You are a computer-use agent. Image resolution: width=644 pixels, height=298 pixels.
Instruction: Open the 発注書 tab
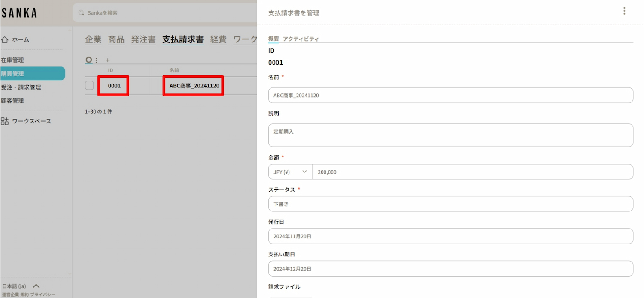pyautogui.click(x=143, y=39)
